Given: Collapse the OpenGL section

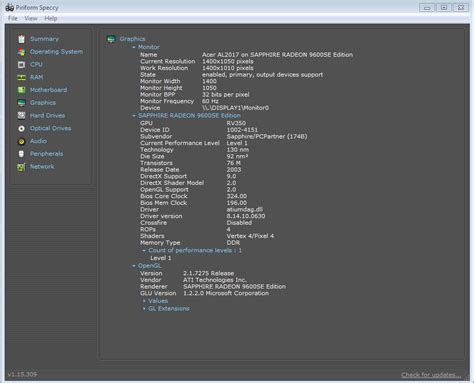Looking at the screenshot, I should [134, 266].
